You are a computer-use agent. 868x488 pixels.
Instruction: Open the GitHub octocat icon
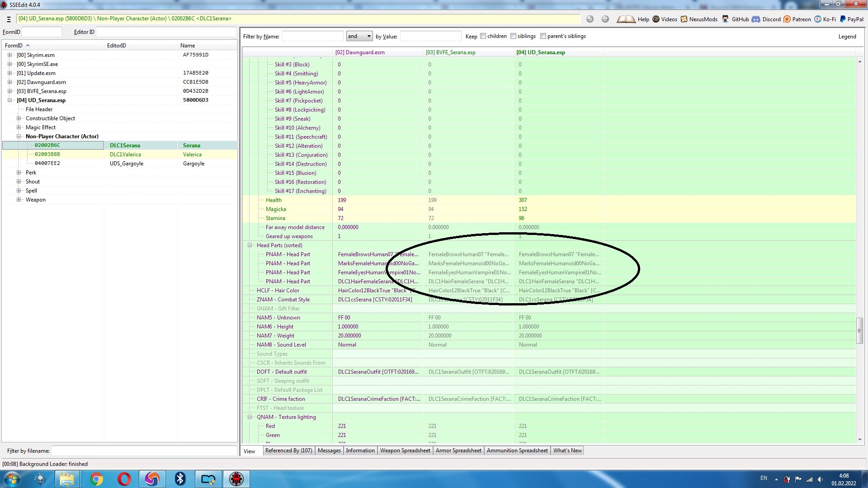point(725,19)
